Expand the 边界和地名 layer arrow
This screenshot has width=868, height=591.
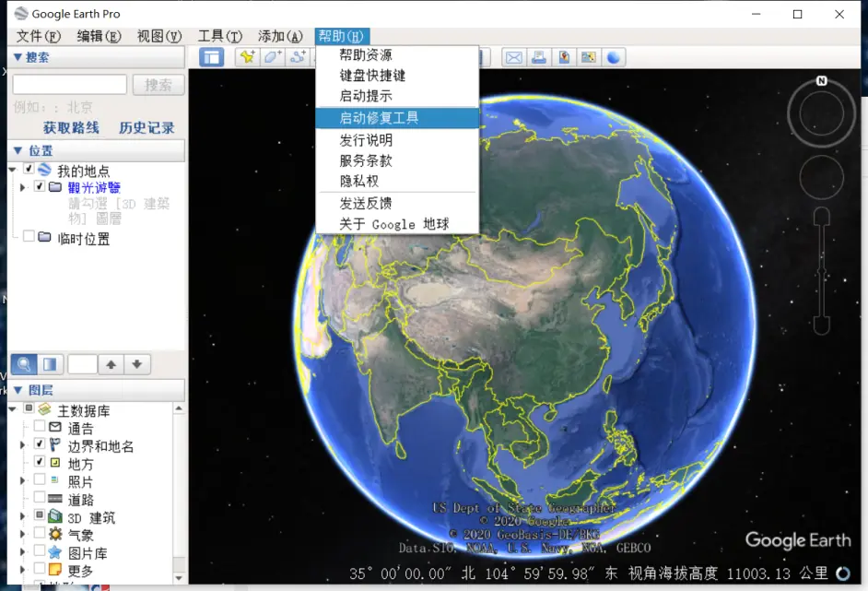23,444
